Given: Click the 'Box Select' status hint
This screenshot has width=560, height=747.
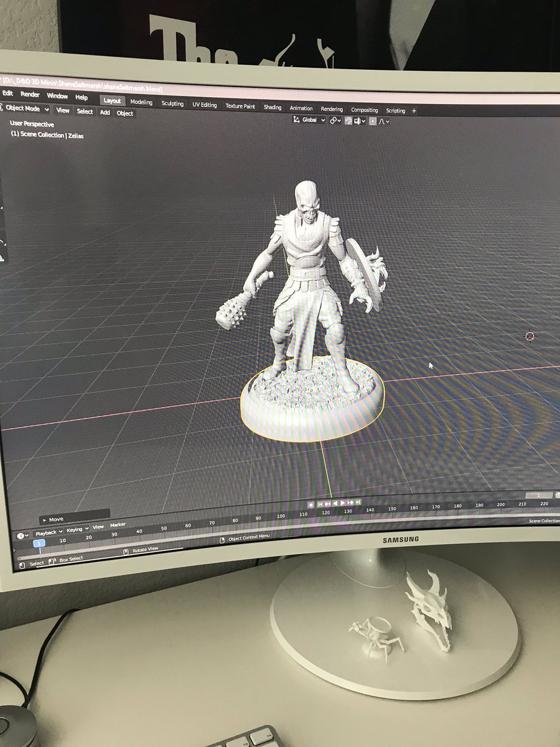Looking at the screenshot, I should pos(70,559).
